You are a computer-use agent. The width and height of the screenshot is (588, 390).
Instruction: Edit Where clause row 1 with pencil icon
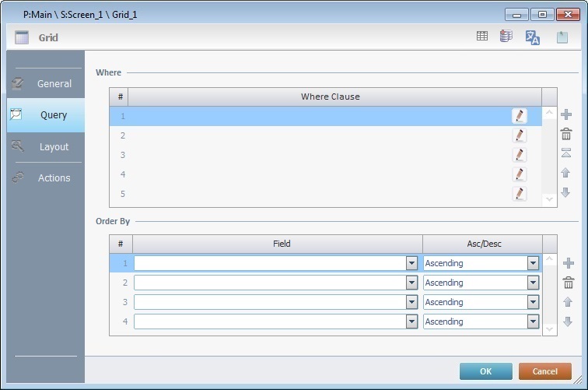pyautogui.click(x=519, y=116)
